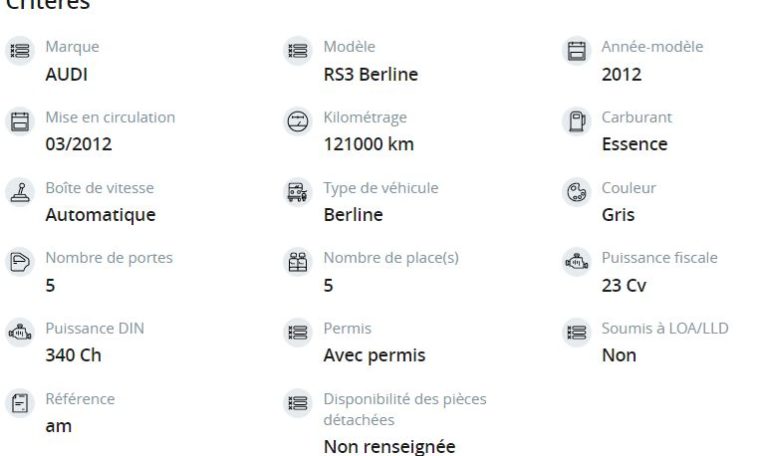Click the Modèle list icon

tap(298, 51)
